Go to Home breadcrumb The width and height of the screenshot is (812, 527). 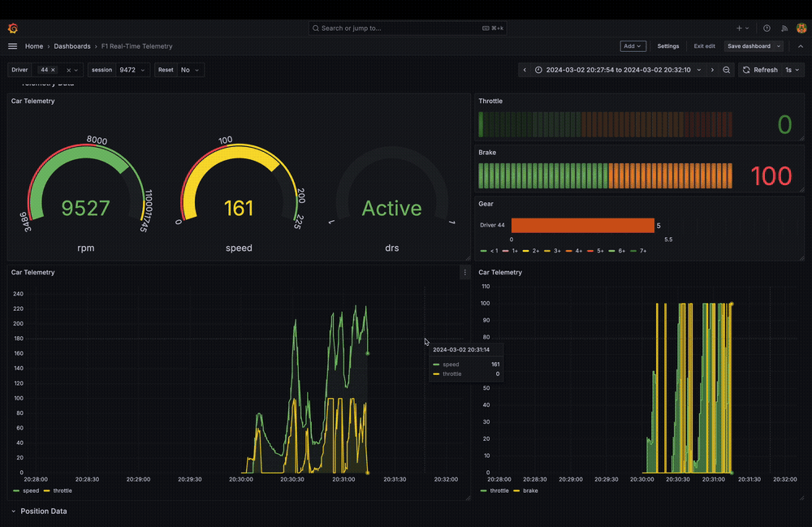(34, 46)
